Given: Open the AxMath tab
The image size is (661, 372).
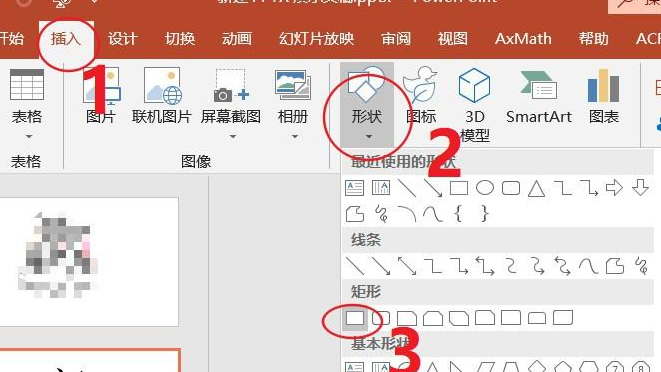Looking at the screenshot, I should (523, 39).
